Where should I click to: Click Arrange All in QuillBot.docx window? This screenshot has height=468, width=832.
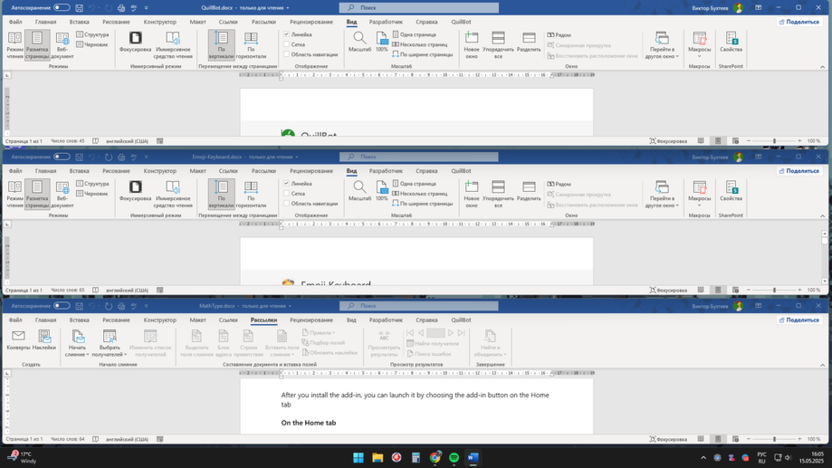pos(498,45)
